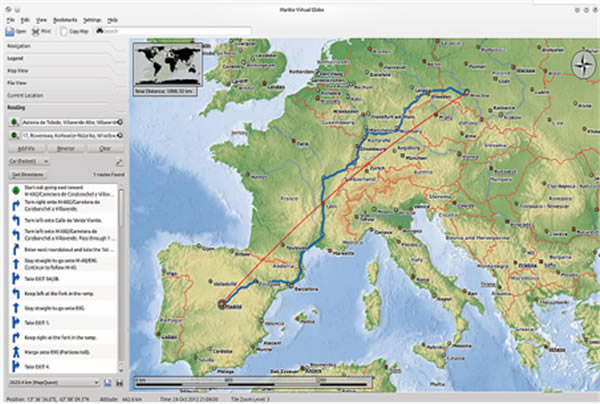Click the directions list scroll down arrow
This screenshot has width=600, height=404.
[x=121, y=370]
